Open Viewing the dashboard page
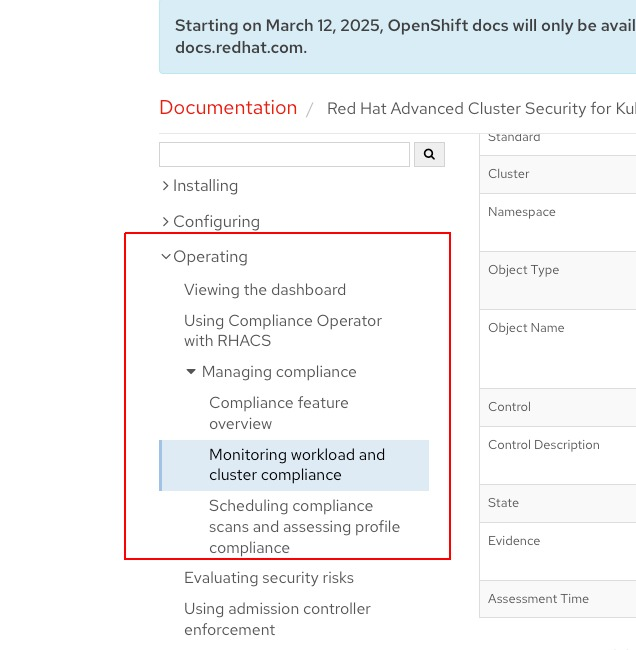636x650 pixels. pyautogui.click(x=265, y=290)
